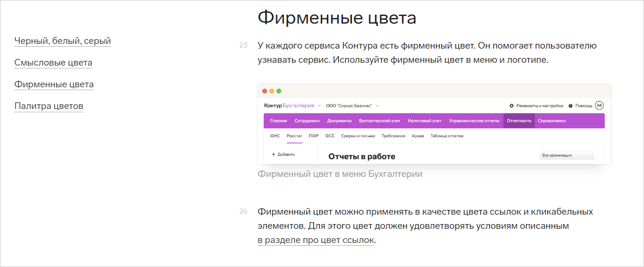The height and width of the screenshot is (267, 644).
Task: Click Реквизиты и настройки text link
Action: click(540, 106)
